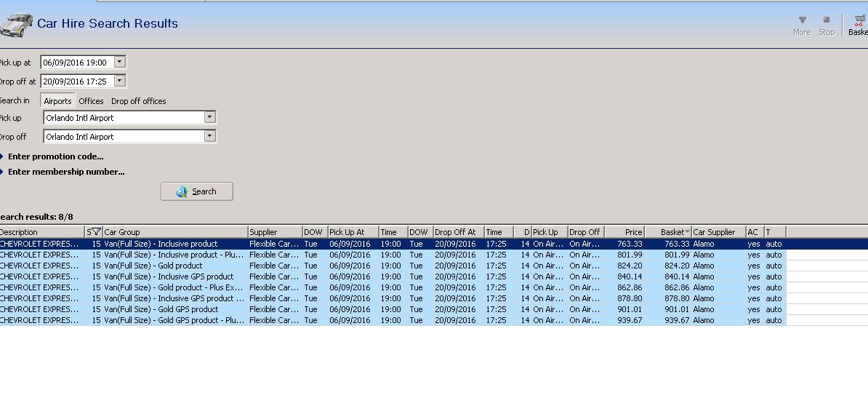Open the Basket toolbar icon
This screenshot has width=868, height=398.
point(859,25)
